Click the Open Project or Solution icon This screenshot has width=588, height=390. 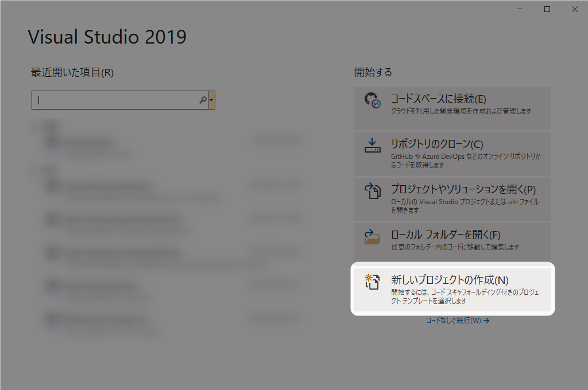point(372,190)
